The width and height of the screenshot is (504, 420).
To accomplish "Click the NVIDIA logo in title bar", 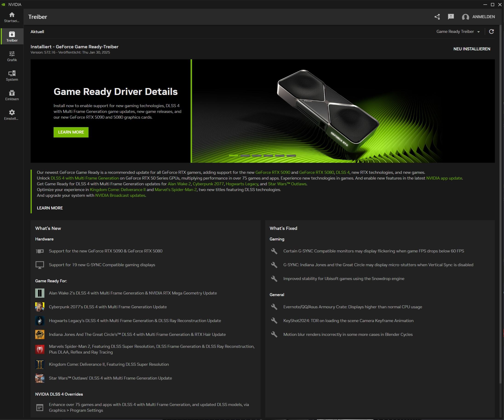I will coord(3,5).
